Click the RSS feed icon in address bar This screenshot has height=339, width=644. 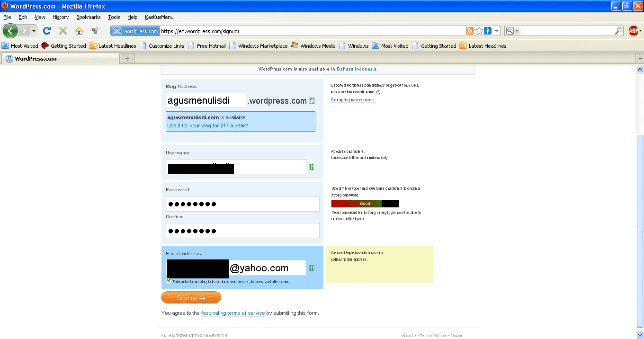pyautogui.click(x=469, y=31)
